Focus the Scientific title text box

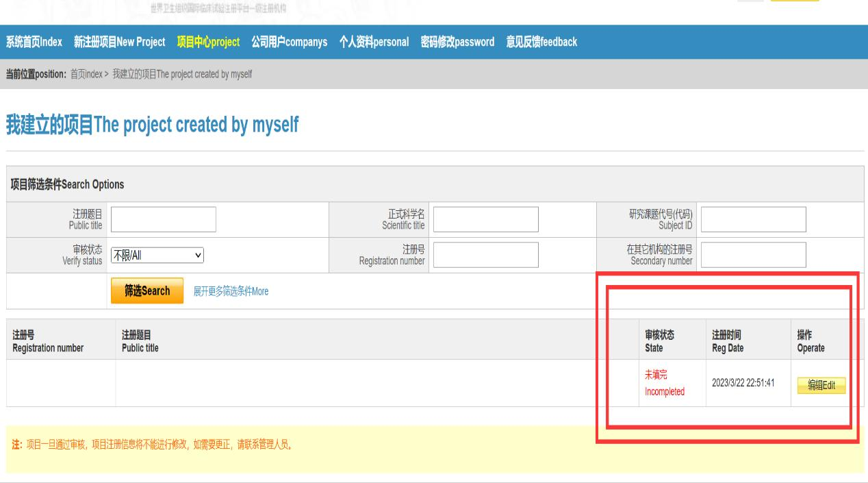[485, 220]
